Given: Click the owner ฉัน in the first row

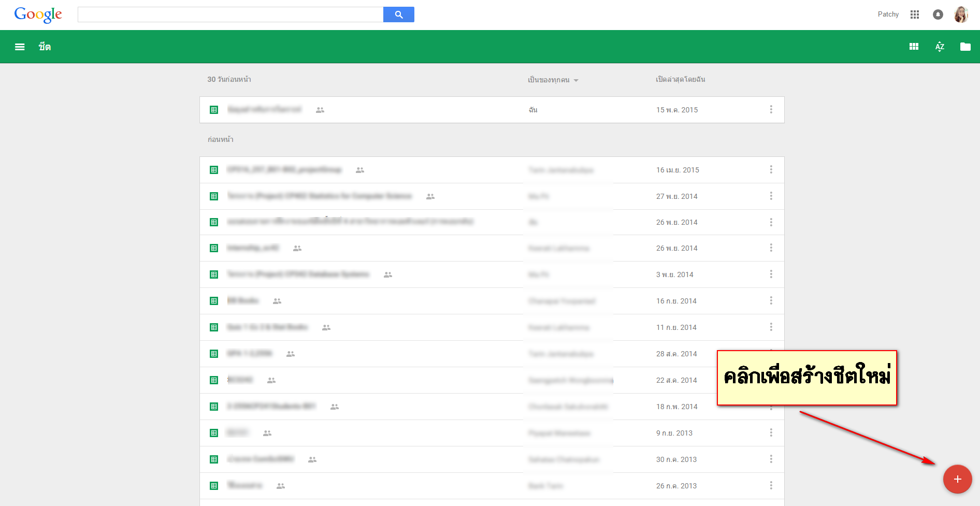Looking at the screenshot, I should [533, 110].
